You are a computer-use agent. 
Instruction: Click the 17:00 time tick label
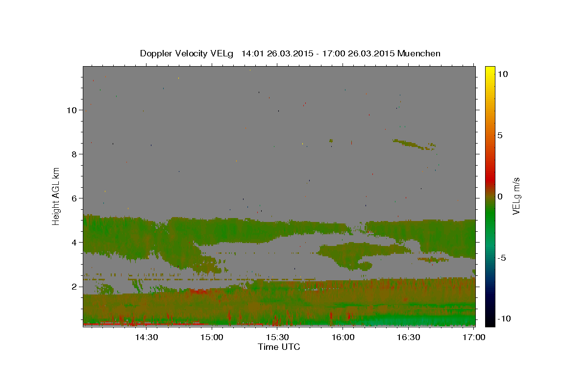474,337
